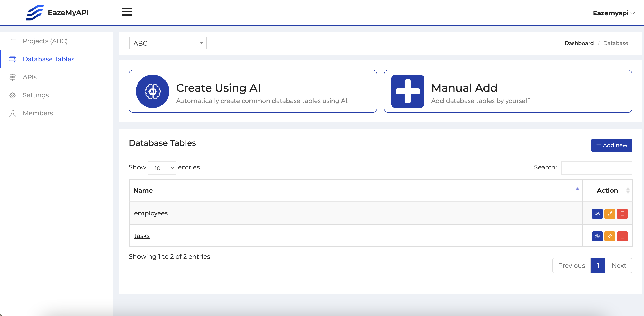Select the Database Tables sidebar icon

tap(13, 59)
